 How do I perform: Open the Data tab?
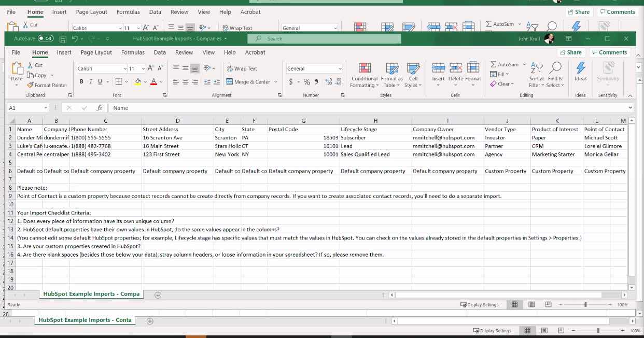click(x=160, y=52)
